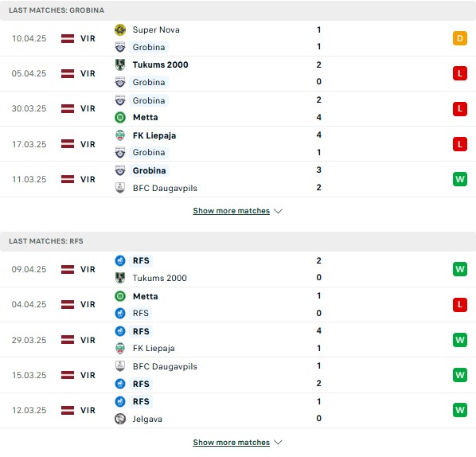Open the Super Nova team name link

coord(156,29)
